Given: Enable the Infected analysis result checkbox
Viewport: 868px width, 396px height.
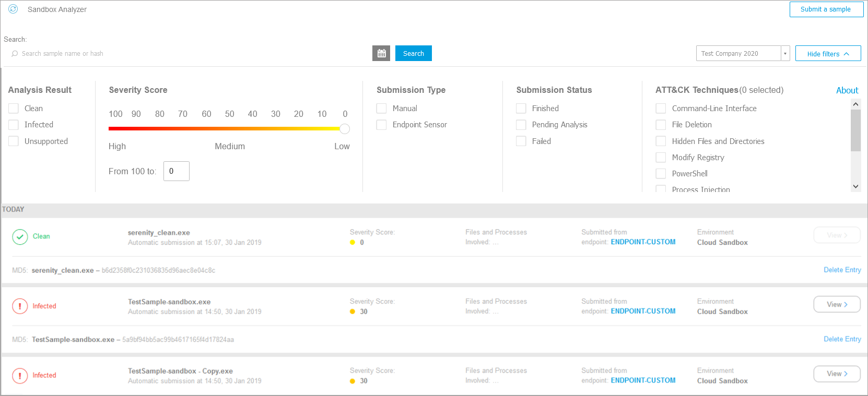Looking at the screenshot, I should tap(14, 125).
